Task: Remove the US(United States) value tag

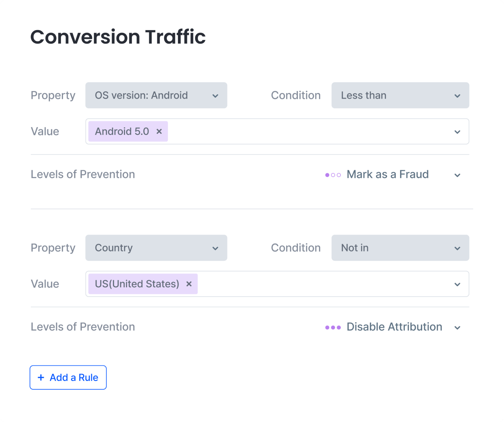Action: (x=189, y=284)
